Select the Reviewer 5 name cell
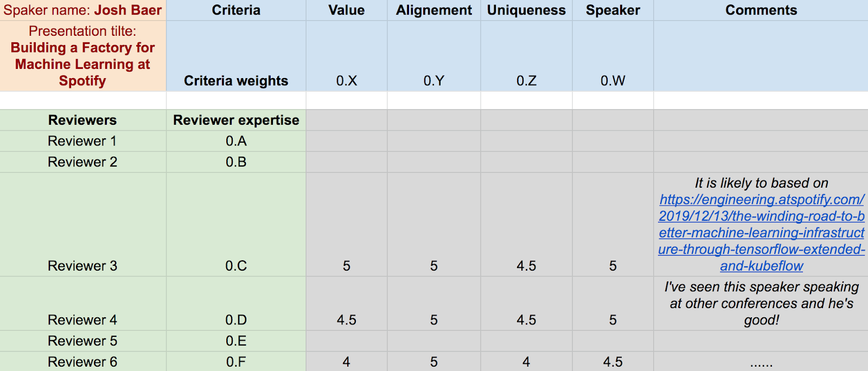The height and width of the screenshot is (371, 868). point(82,341)
